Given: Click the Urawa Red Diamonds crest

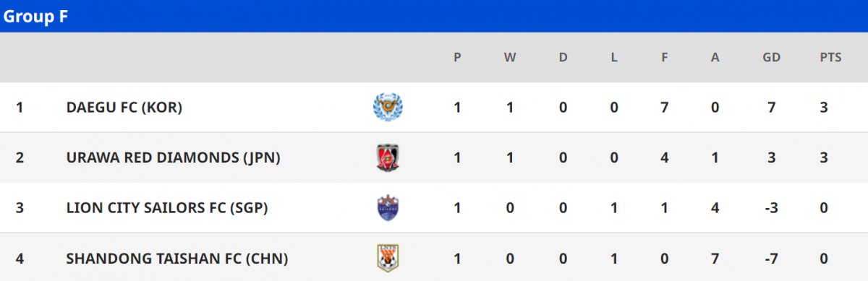Looking at the screenshot, I should [x=388, y=157].
